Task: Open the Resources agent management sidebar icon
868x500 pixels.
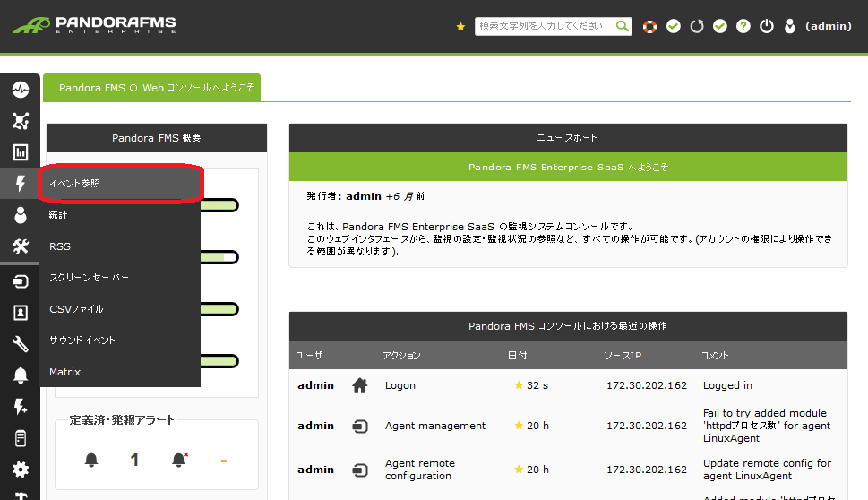Action: point(20,281)
